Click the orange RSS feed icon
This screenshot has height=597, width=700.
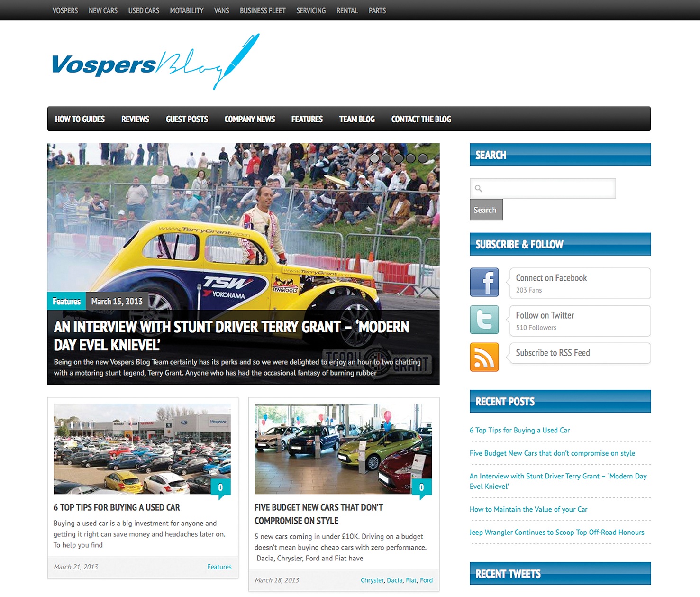click(x=484, y=357)
